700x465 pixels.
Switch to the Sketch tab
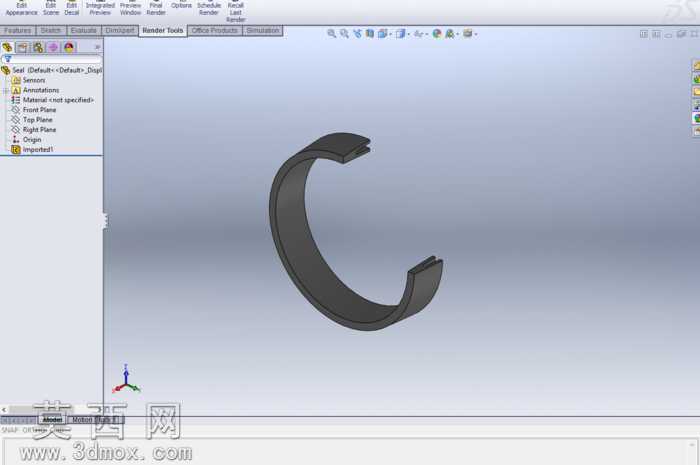[51, 30]
